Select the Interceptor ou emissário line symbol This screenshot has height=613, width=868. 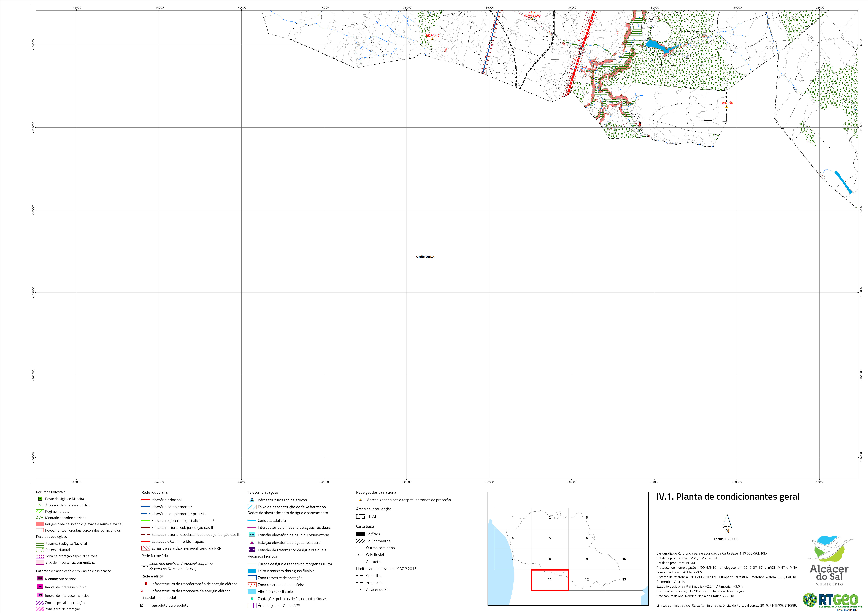coord(252,528)
